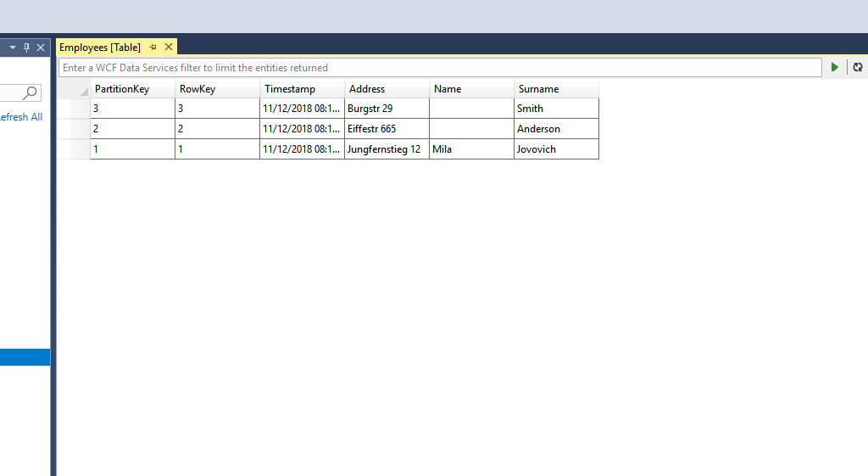
Task: Click the empty Name cell in Anderson's row
Action: click(x=470, y=129)
